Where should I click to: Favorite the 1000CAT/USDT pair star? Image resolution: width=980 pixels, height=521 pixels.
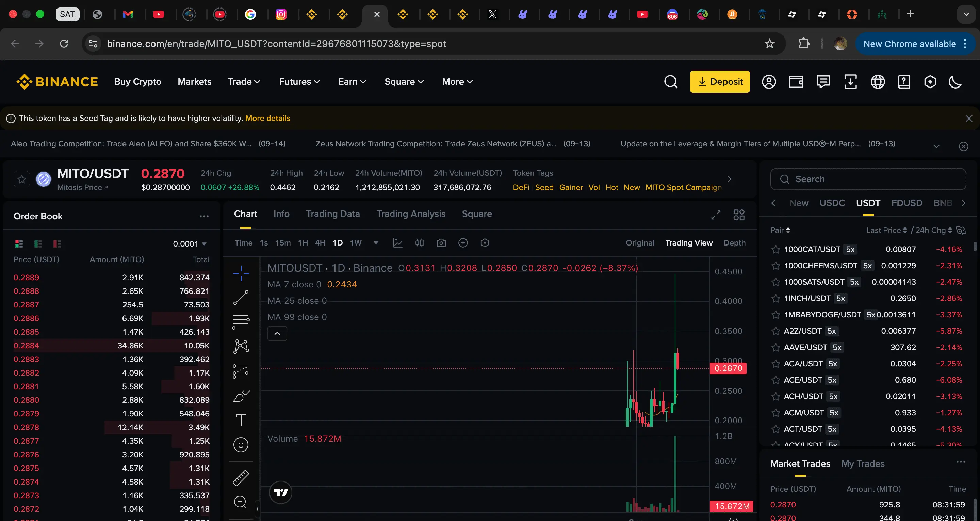click(x=775, y=250)
